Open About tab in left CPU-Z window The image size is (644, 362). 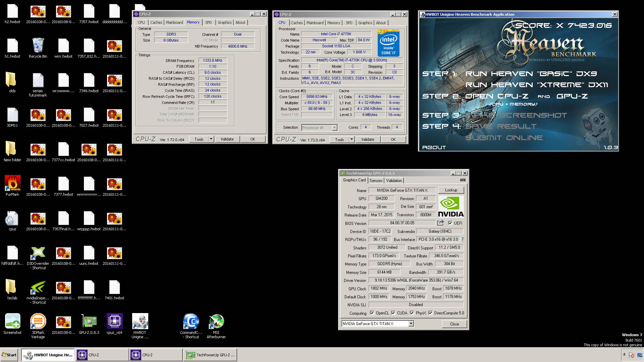[x=240, y=22]
